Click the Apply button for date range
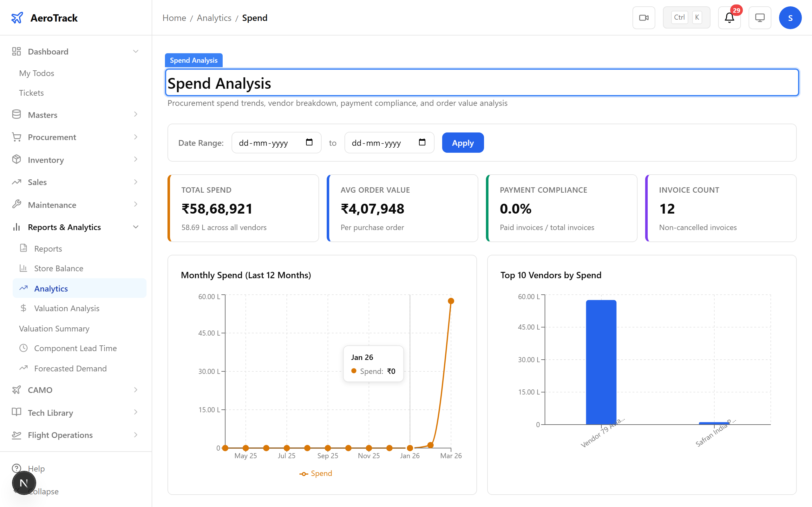 [463, 143]
